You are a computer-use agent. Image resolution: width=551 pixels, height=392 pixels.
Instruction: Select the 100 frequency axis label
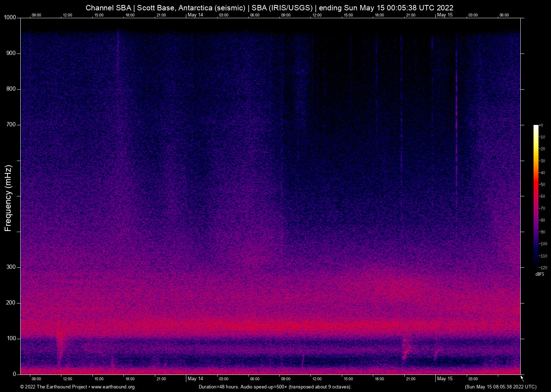coord(11,338)
